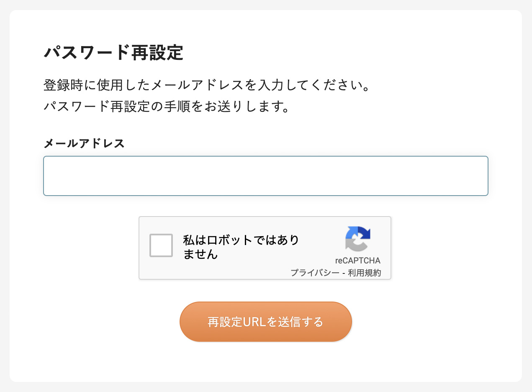Screen dimensions: 532x392
Task: Open the 利用規約 link in reCAPTCHA
Action: tap(364, 273)
